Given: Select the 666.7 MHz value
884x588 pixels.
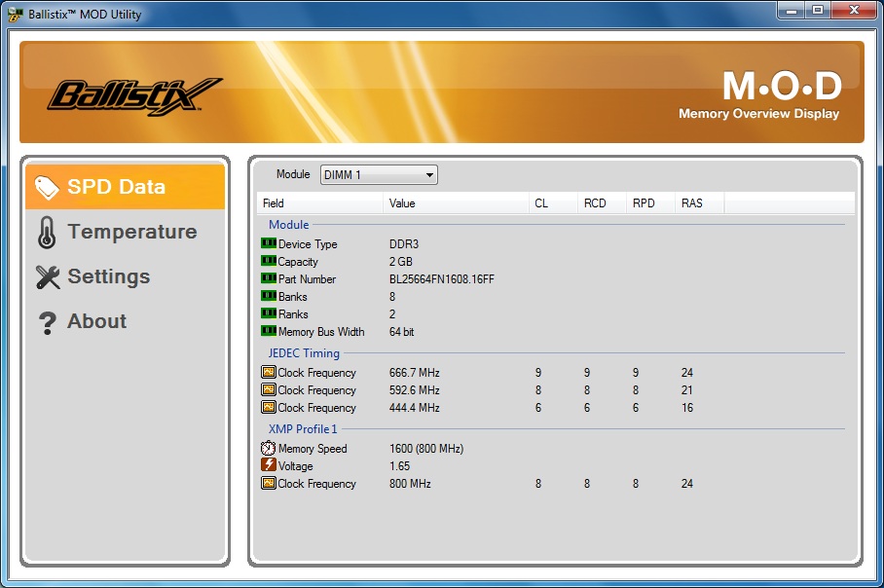Looking at the screenshot, I should [415, 373].
